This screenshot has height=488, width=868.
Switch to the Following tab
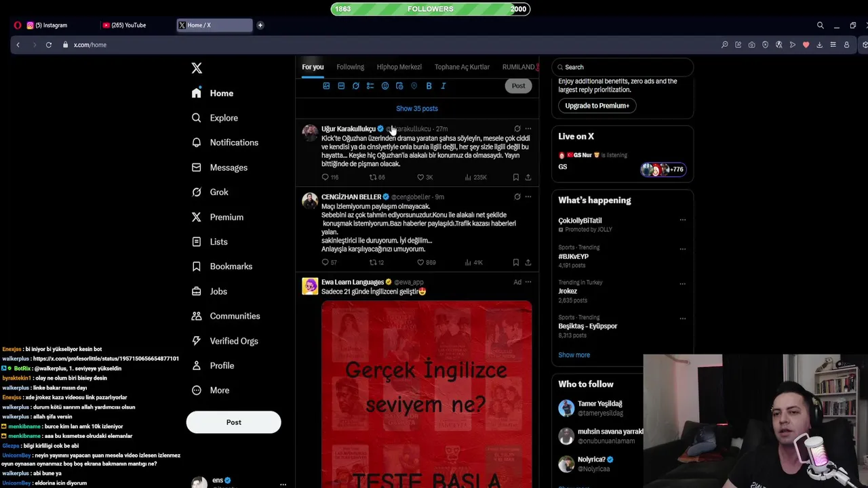(350, 67)
